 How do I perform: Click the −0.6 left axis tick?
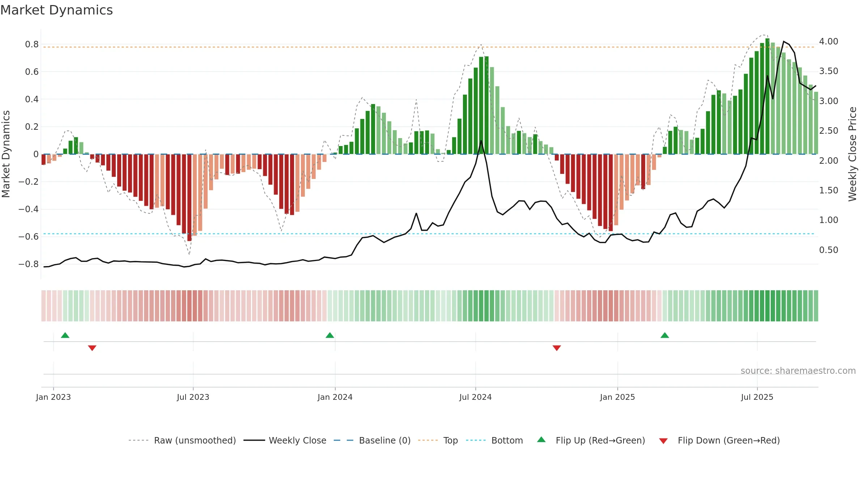(29, 236)
